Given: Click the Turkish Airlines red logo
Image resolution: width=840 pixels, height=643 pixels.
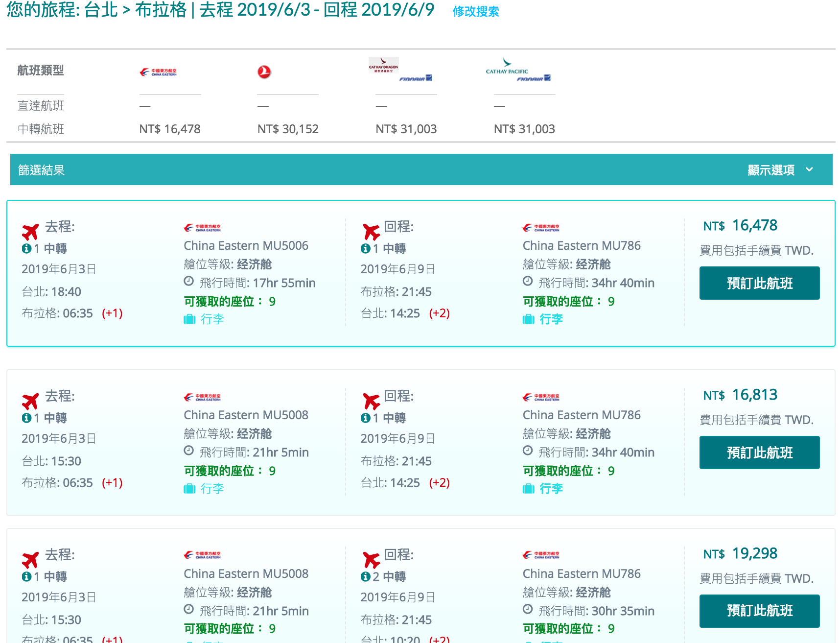Looking at the screenshot, I should [x=264, y=72].
